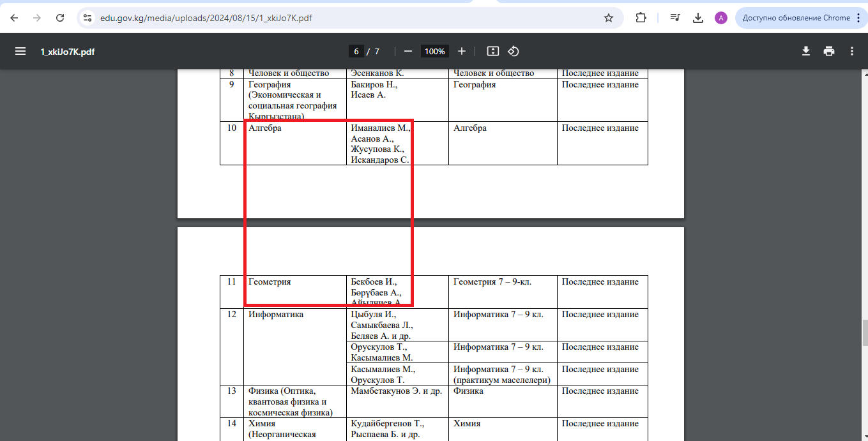Open the media controls icon
Image resolution: width=868 pixels, height=441 pixels.
click(x=675, y=18)
